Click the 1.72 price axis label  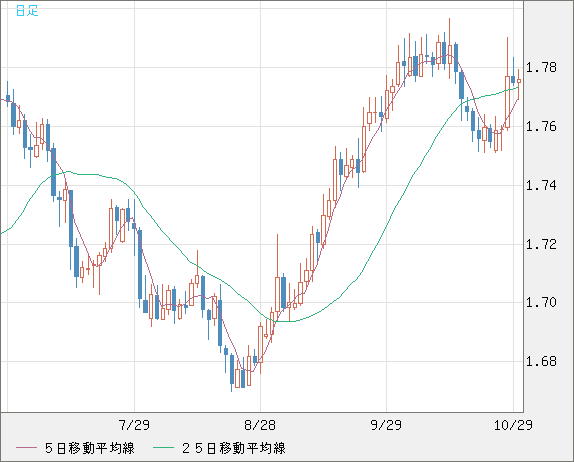coord(541,244)
